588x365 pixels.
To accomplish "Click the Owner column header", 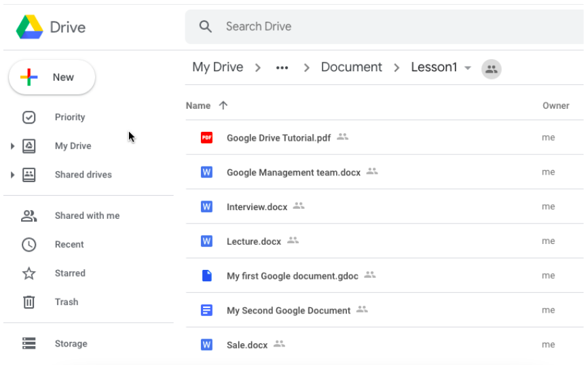I will 556,106.
